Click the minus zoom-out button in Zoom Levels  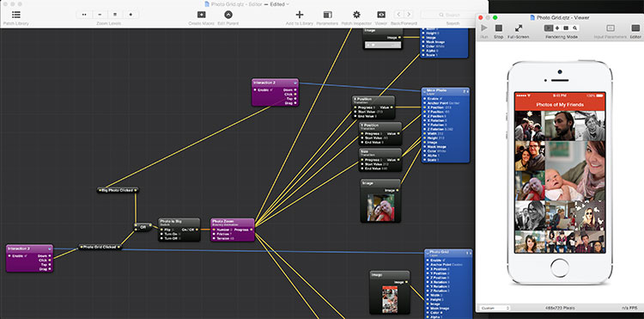pyautogui.click(x=100, y=15)
